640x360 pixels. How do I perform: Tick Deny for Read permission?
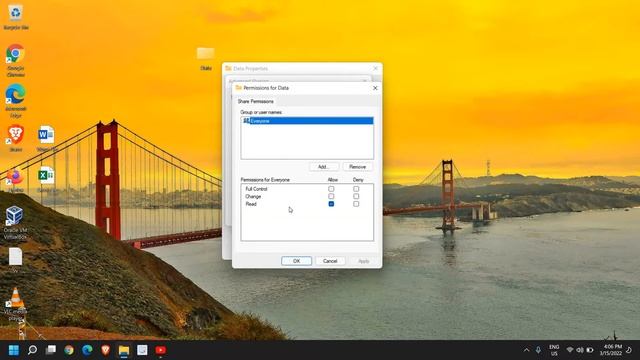(x=356, y=204)
